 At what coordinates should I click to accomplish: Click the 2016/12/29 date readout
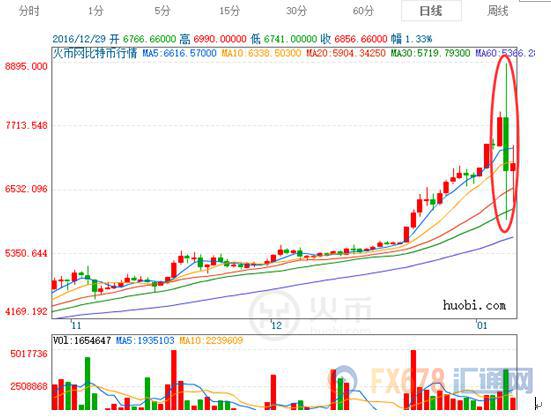(x=79, y=39)
